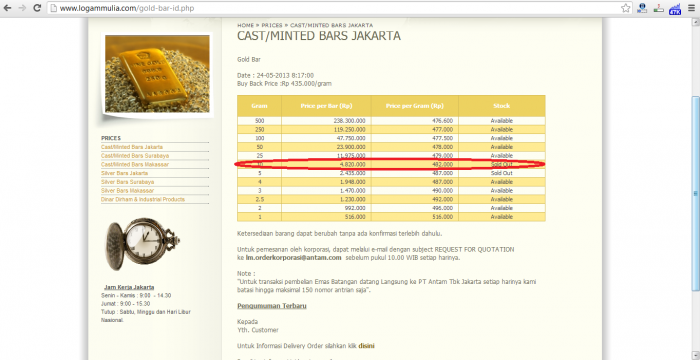
Task: Click the scrollbar down arrow
Action: coord(695,356)
